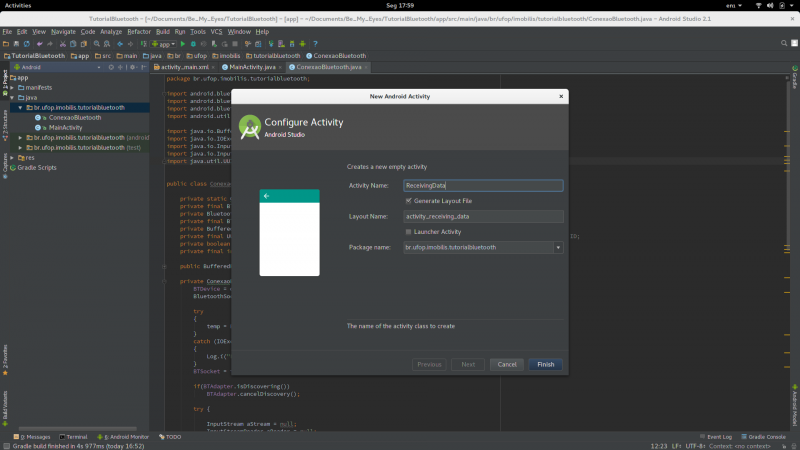Click the Finish button

point(545,364)
